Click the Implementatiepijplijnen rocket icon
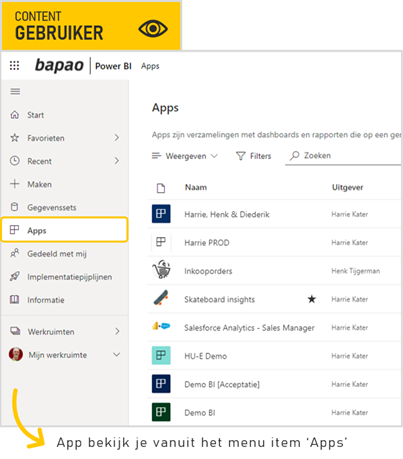Screen dimensions: 403x459 [x=15, y=276]
